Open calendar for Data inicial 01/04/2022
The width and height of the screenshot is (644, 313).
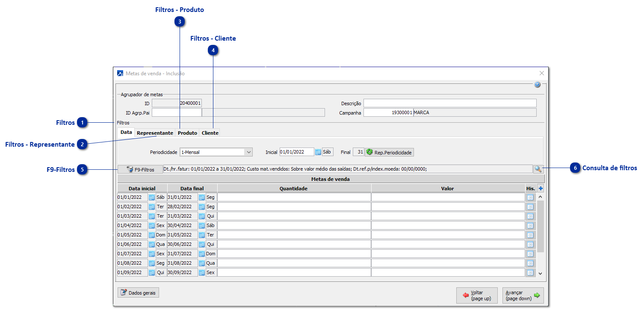[151, 225]
